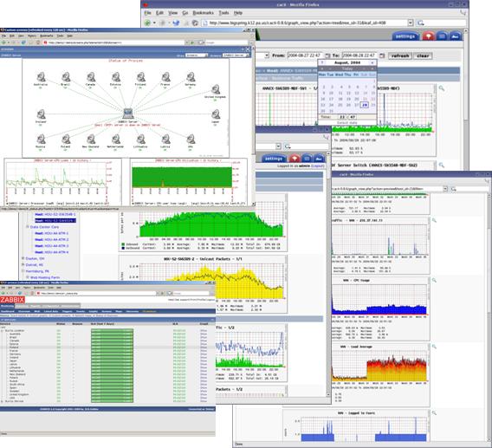Screen dimensions: 492x448
Task: Open Edit menu in top Cacti Firefox window
Action: [159, 13]
